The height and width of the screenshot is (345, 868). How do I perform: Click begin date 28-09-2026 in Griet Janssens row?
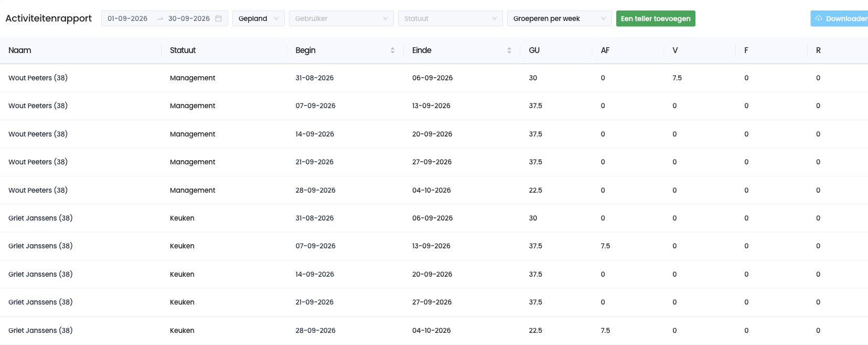coord(316,330)
